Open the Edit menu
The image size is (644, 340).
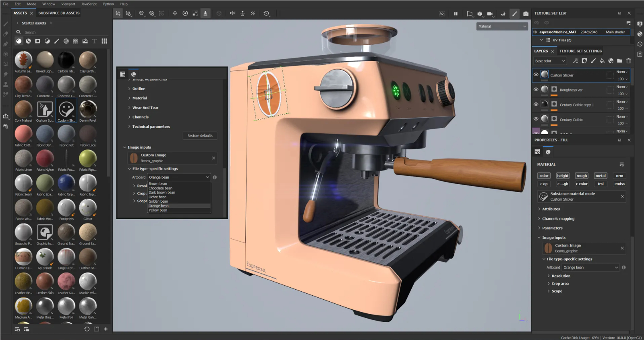[x=18, y=4]
